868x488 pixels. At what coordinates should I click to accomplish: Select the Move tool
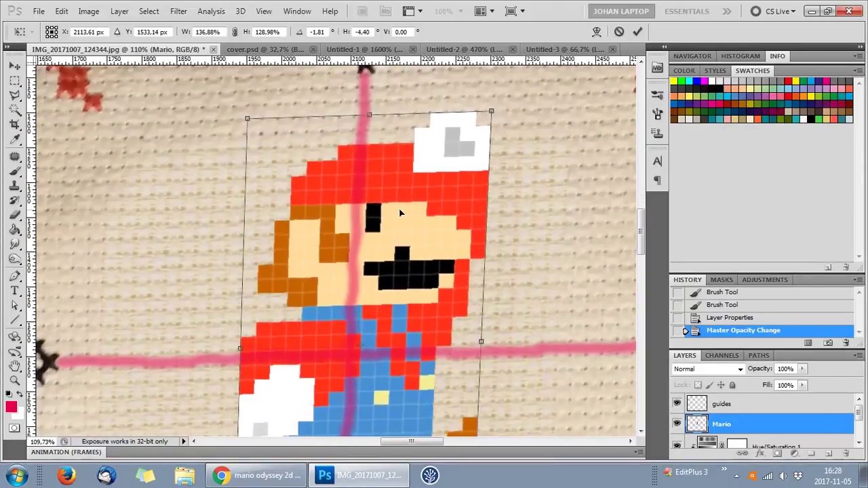click(x=15, y=66)
